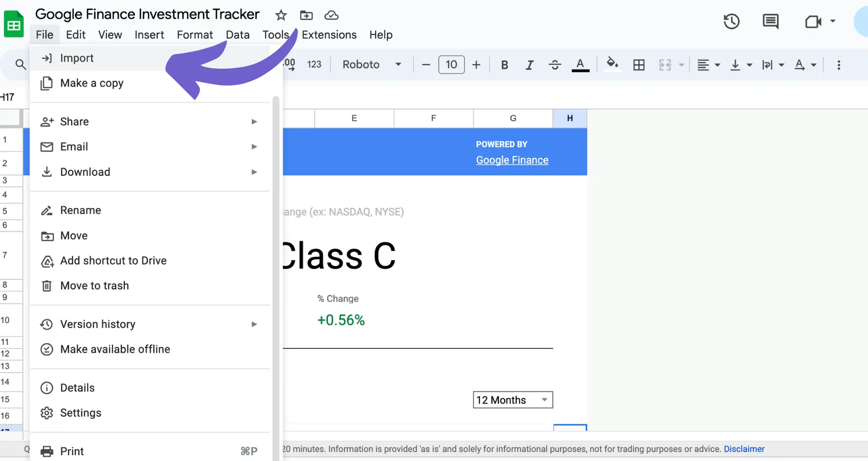Image resolution: width=868 pixels, height=461 pixels.
Task: Open the more toolbar options menu
Action: coord(839,65)
